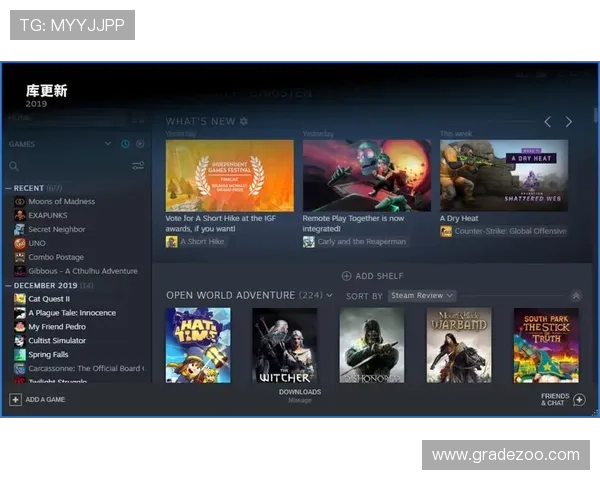Click EXAPUNKS game icon

(20, 216)
